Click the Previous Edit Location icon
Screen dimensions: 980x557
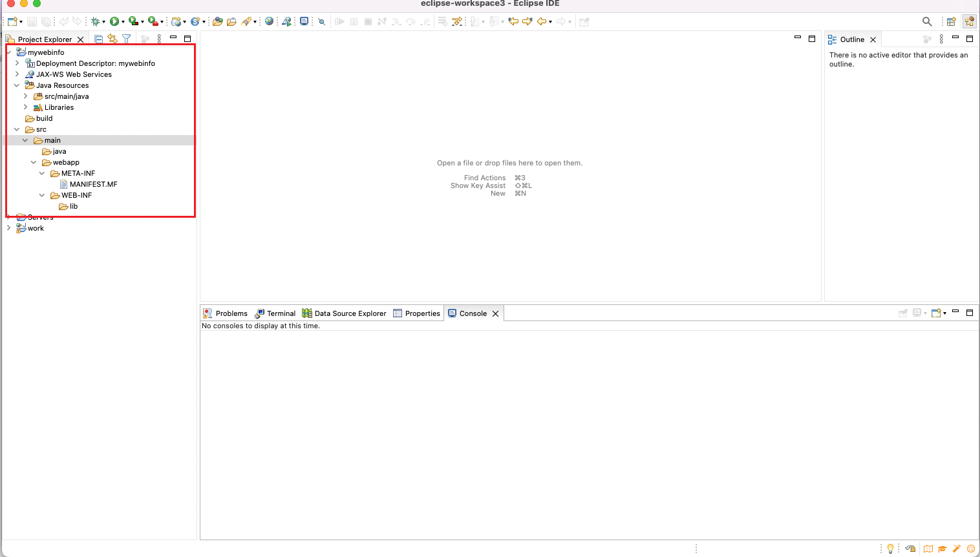pos(513,21)
